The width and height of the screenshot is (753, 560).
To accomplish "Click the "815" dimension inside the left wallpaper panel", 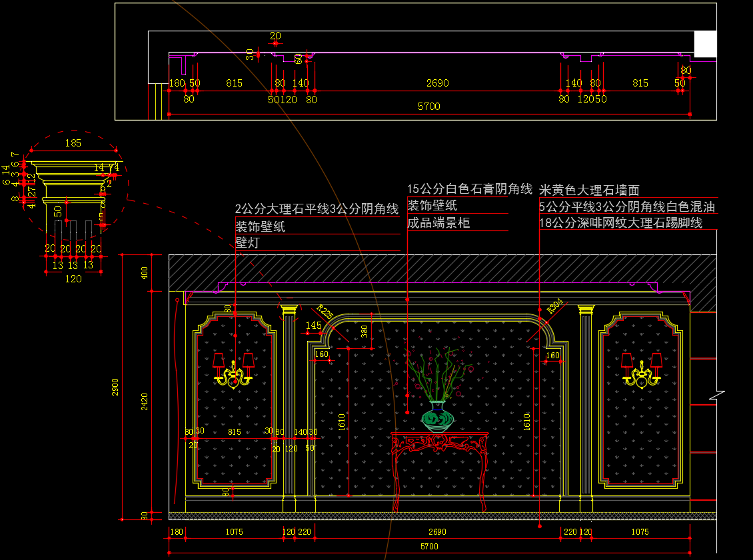I will pyautogui.click(x=235, y=432).
